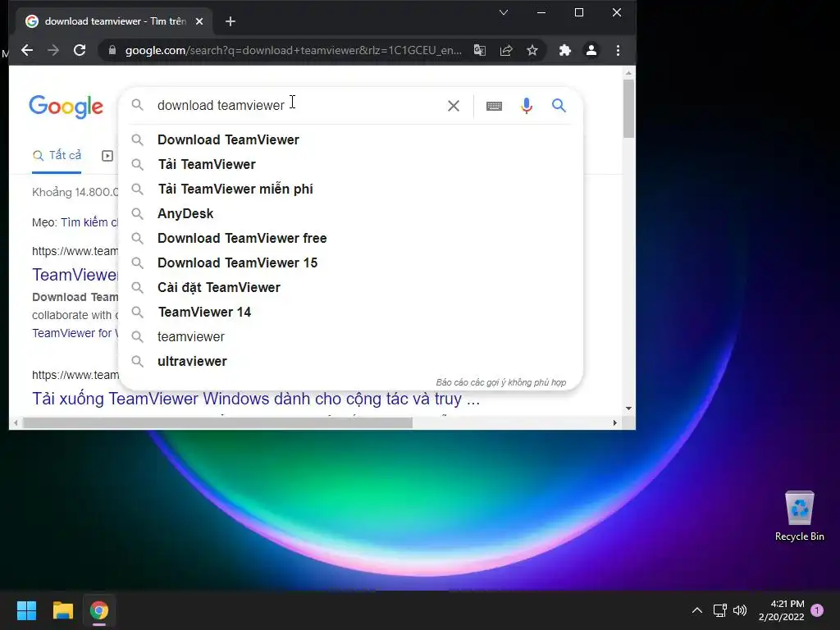Open the on-screen keyboard input tool
This screenshot has width=840, height=630.
[x=494, y=106]
